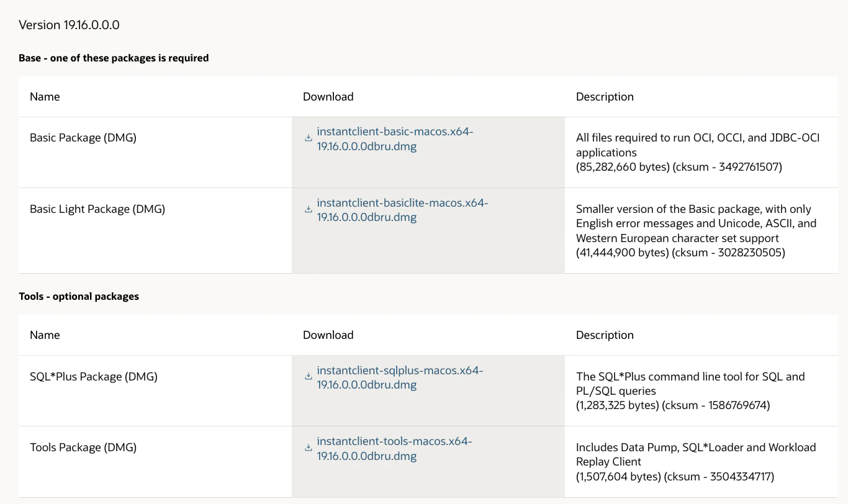Screen dimensions: 848x504
Task: Click the 'Includes Data Pump, SQL*Loader' description
Action: (x=696, y=462)
